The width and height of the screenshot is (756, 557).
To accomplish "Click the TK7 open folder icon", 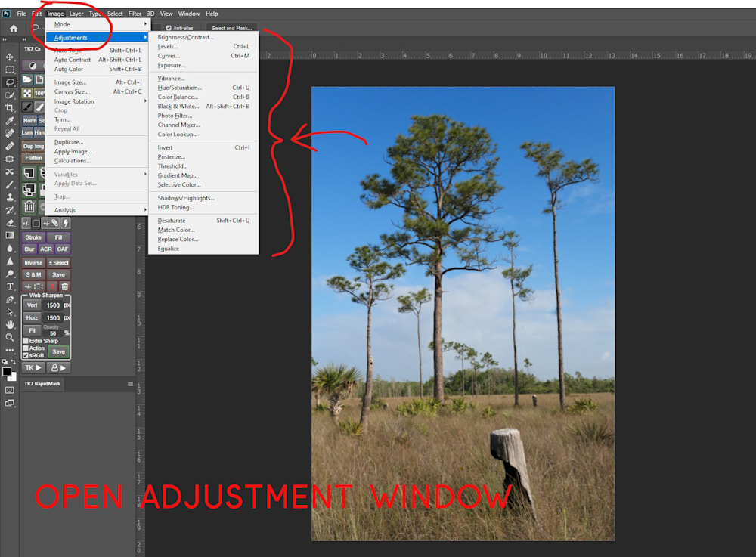I will pyautogui.click(x=27, y=79).
